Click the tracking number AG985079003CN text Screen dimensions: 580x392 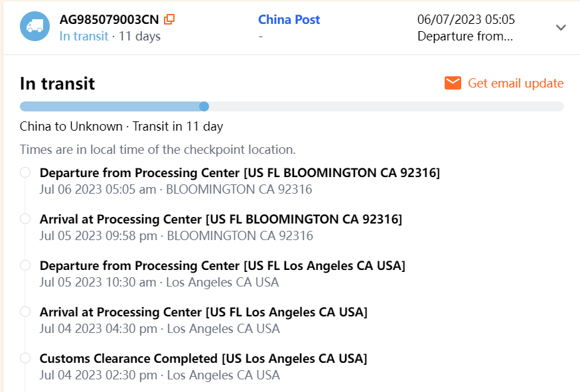(109, 20)
